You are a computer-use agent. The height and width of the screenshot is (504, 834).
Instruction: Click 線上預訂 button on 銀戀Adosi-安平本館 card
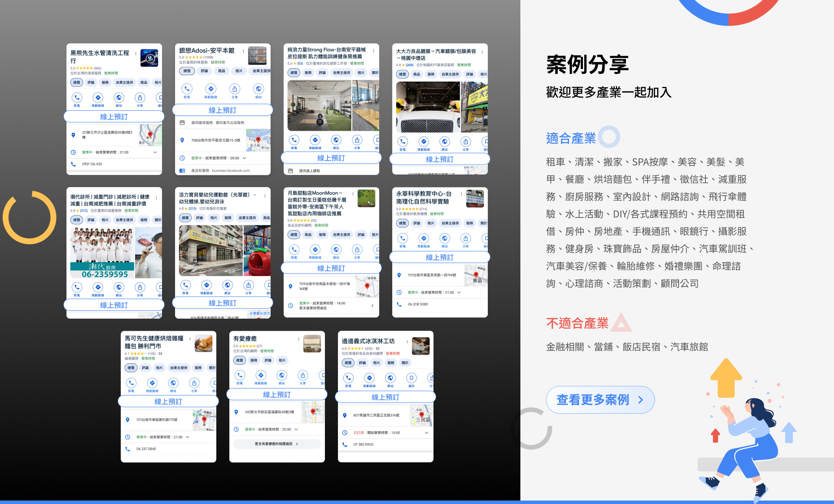coord(222,110)
